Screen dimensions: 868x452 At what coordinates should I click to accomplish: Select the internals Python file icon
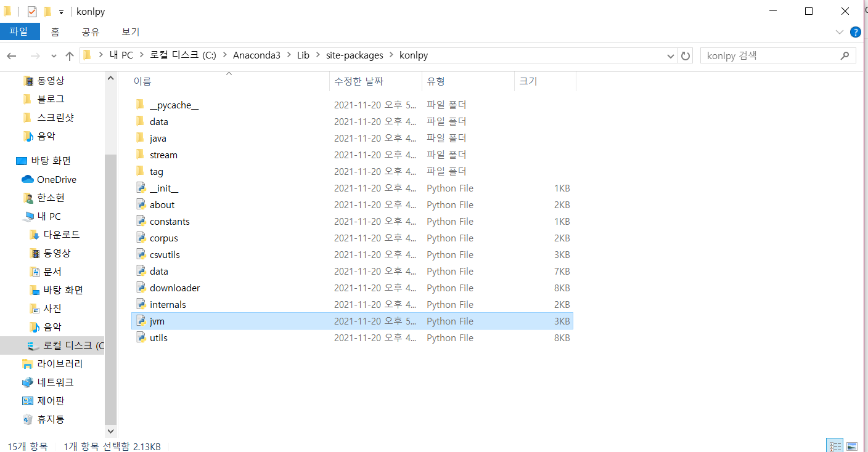point(141,304)
